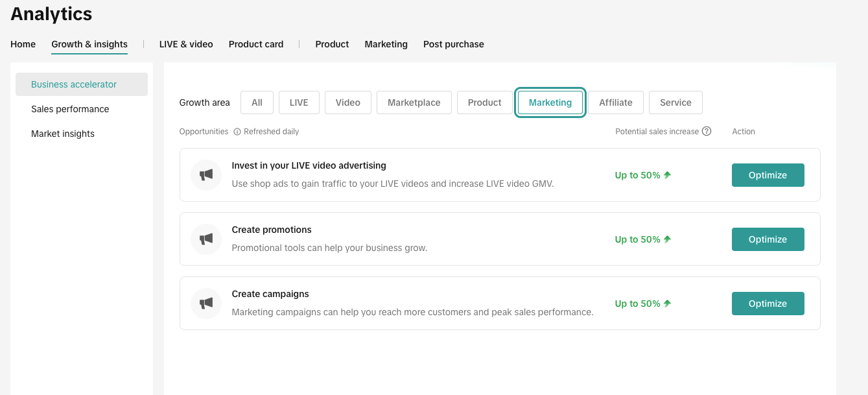Choose the Video growth area filter
This screenshot has width=868, height=395.
pos(347,102)
